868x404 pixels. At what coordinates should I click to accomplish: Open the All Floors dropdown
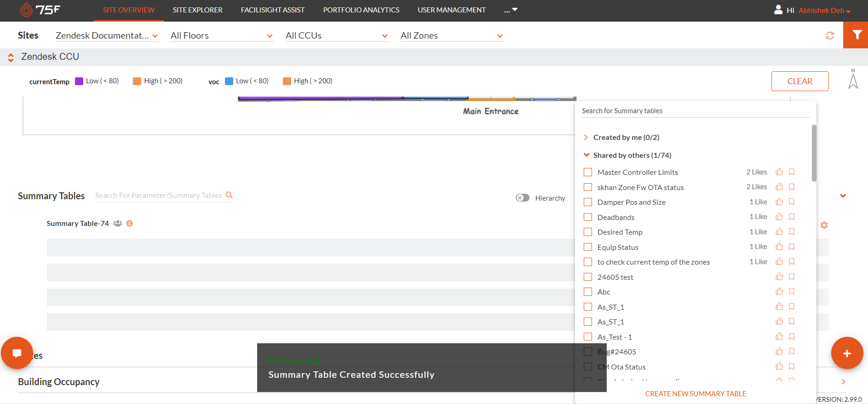point(222,35)
